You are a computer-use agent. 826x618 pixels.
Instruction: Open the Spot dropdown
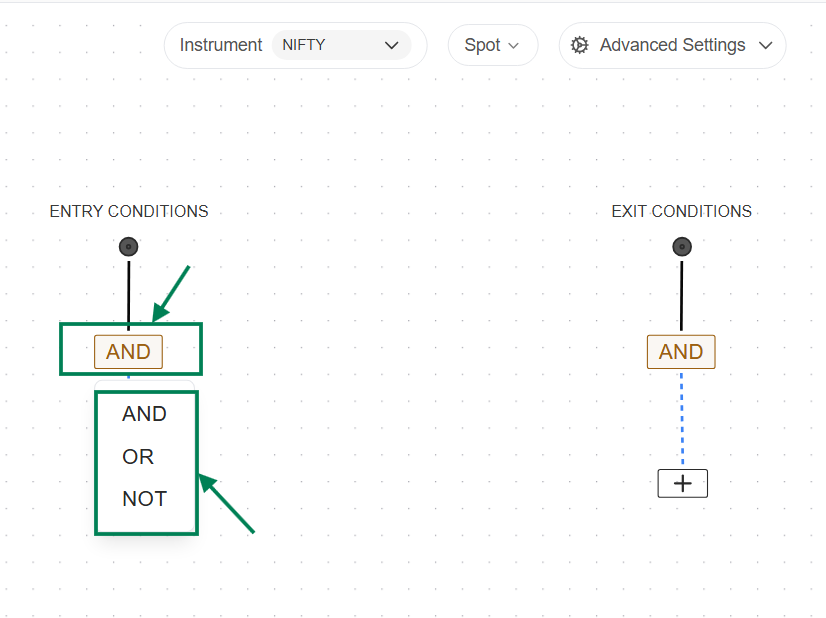coord(492,45)
